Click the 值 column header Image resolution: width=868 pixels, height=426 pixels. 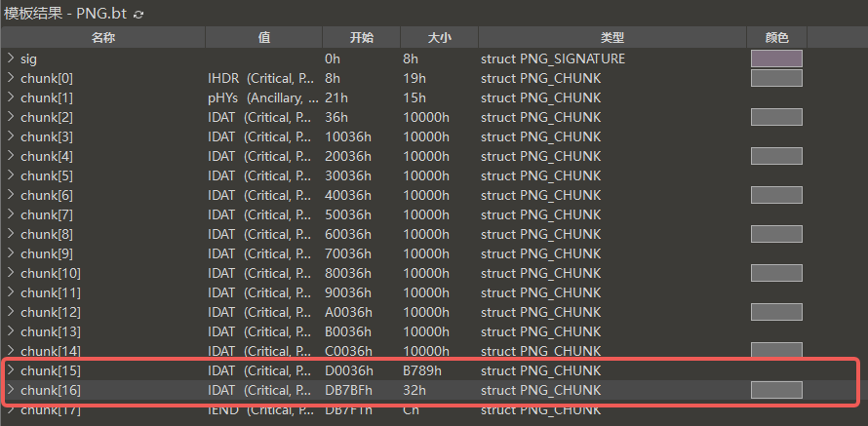pos(263,37)
